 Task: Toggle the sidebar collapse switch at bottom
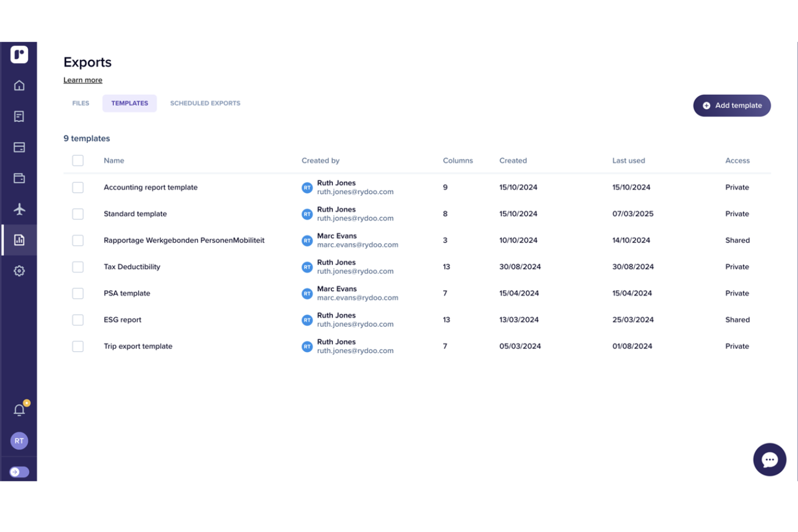click(x=19, y=472)
